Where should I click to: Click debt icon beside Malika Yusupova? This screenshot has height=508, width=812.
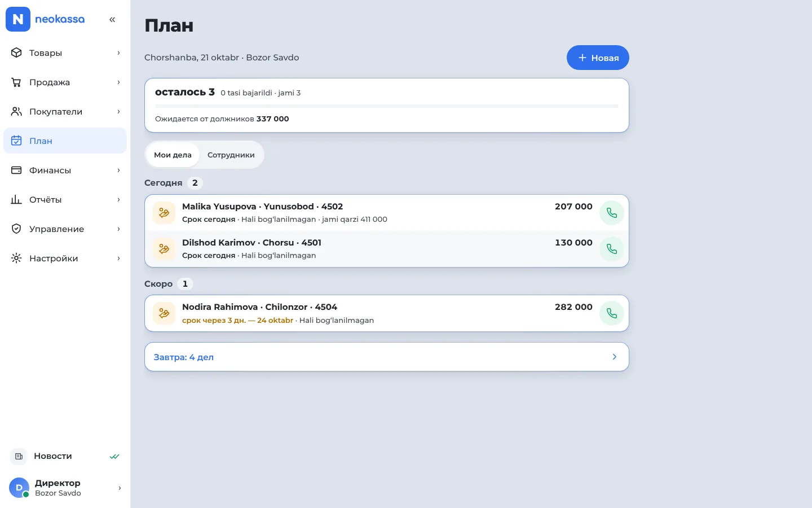click(164, 213)
